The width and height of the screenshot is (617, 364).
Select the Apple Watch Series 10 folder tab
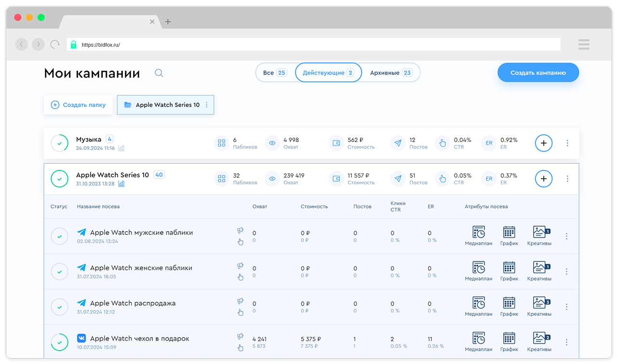(165, 105)
